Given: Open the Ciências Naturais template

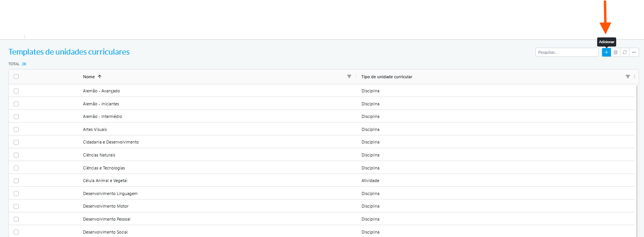Looking at the screenshot, I should tap(99, 155).
